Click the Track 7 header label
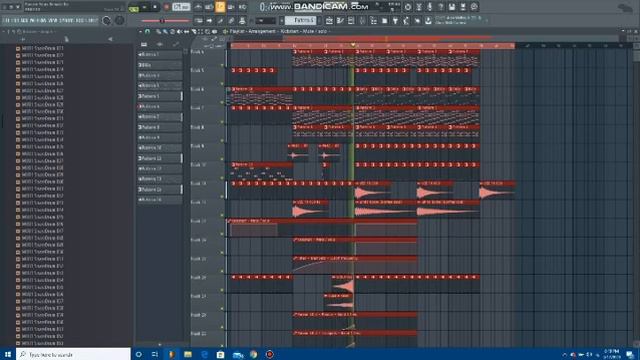The width and height of the screenshot is (640, 360). [198, 108]
